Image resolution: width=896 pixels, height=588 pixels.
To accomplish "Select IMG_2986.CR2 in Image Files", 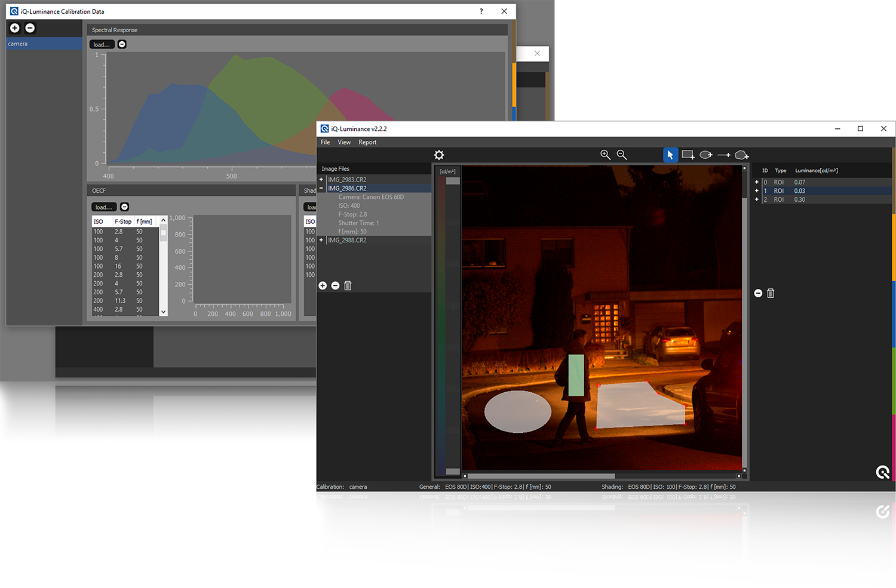I will pos(379,188).
